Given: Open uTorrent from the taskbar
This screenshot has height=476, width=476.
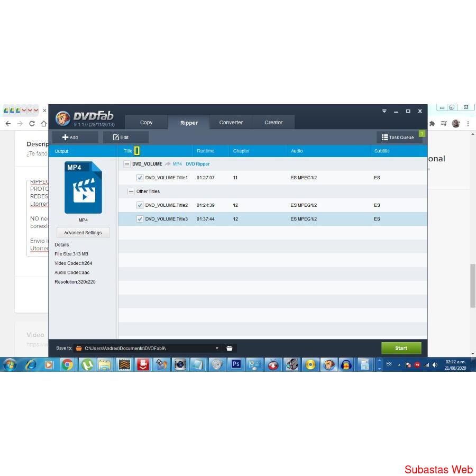Looking at the screenshot, I should click(86, 364).
